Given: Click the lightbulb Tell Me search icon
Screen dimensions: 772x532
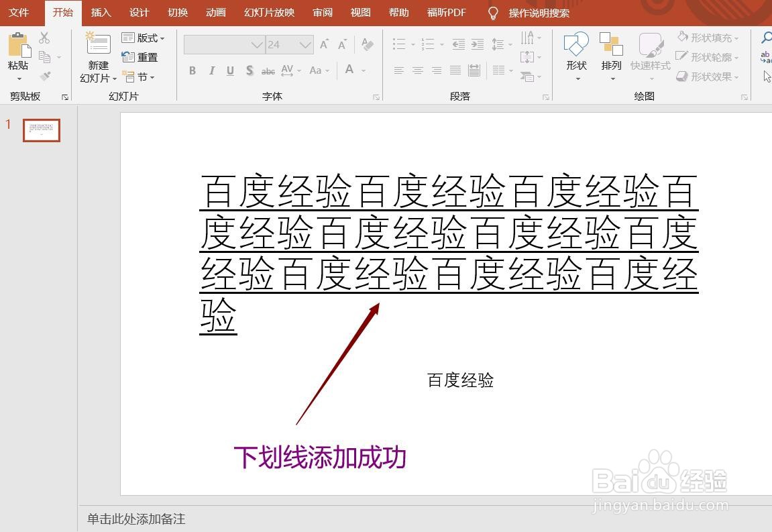Looking at the screenshot, I should [493, 13].
